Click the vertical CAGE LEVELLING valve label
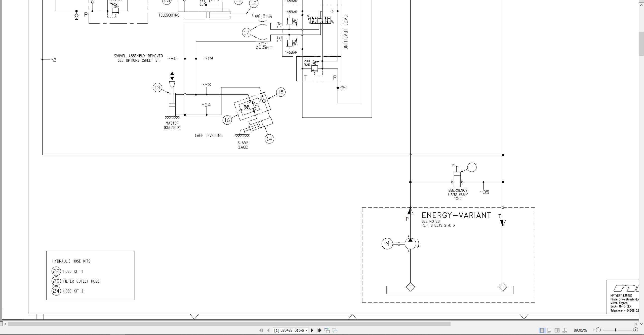Image resolution: width=644 pixels, height=335 pixels. click(x=345, y=32)
